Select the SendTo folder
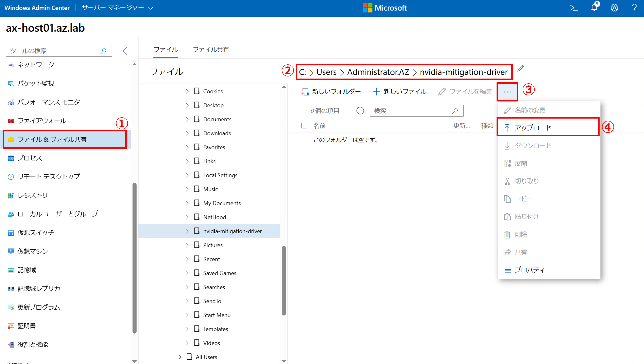Screen dimensions: 644x364 coord(212,301)
